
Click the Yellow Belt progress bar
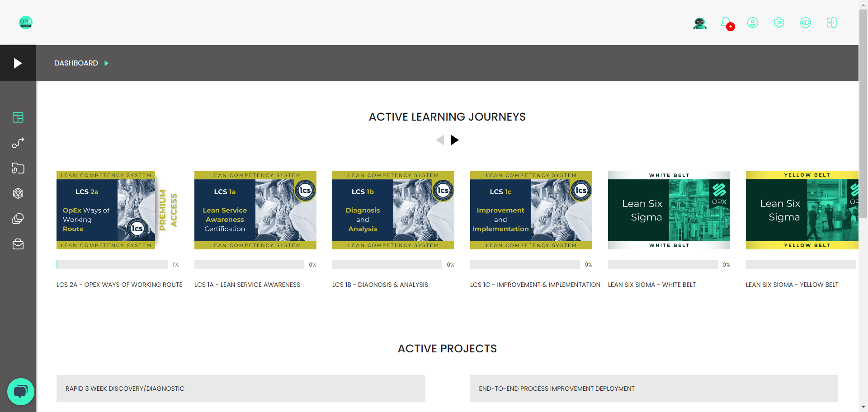tap(801, 265)
